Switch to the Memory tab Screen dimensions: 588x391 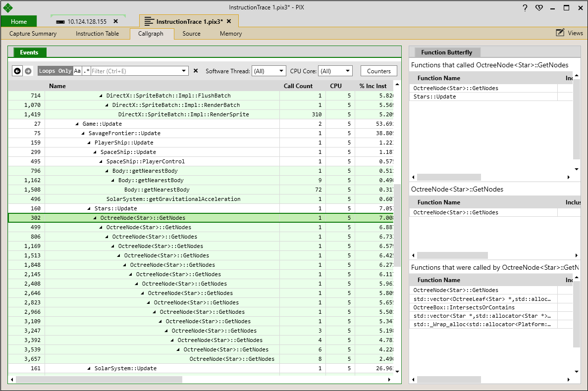click(x=231, y=33)
